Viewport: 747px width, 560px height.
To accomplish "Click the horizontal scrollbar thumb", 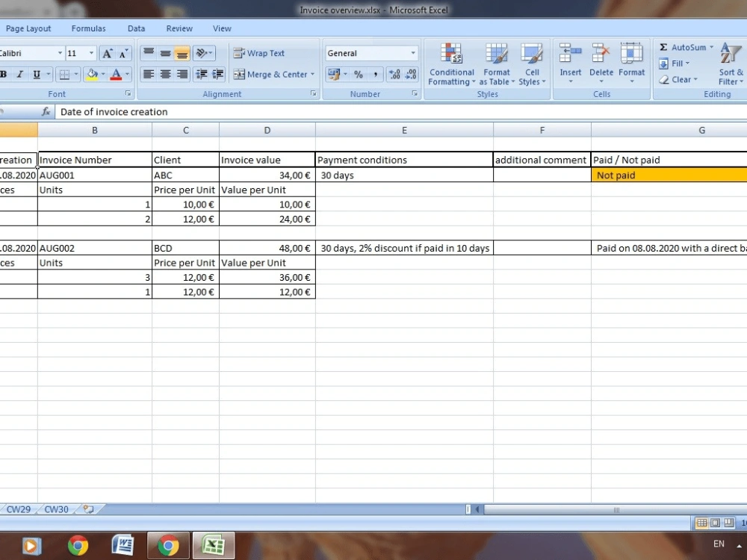I will pos(616,509).
